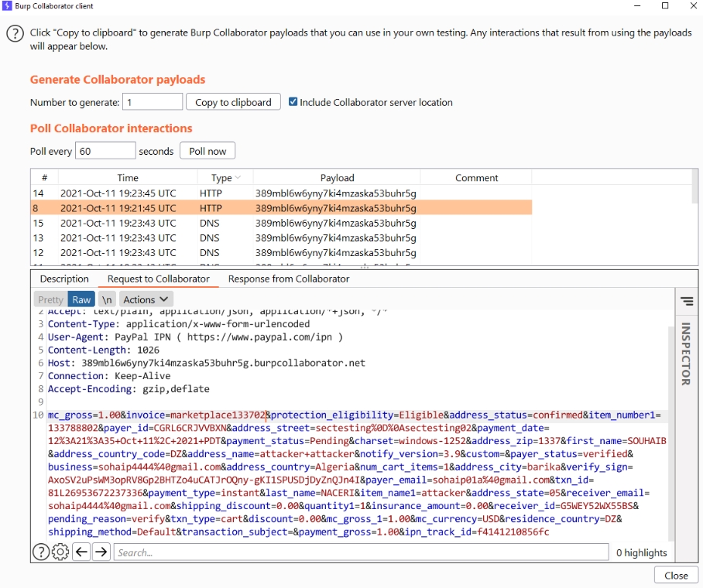Click the Burp Collaborator window icon

[x=8, y=6]
